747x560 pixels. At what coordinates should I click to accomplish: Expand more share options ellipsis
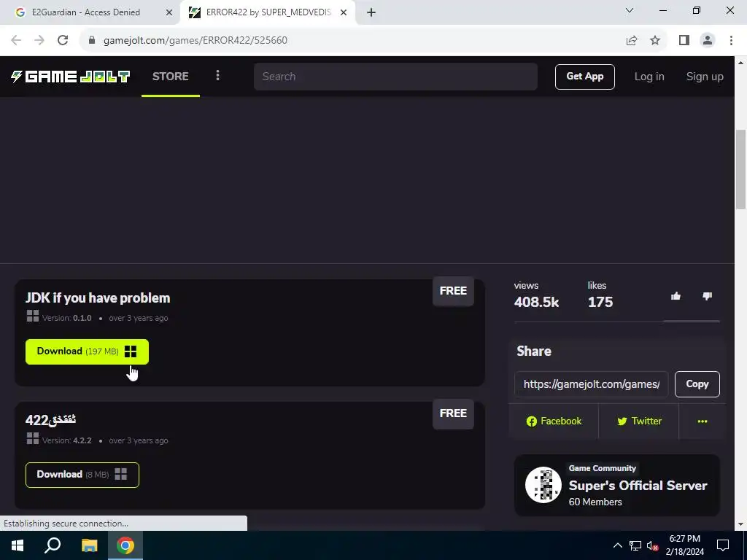click(703, 421)
